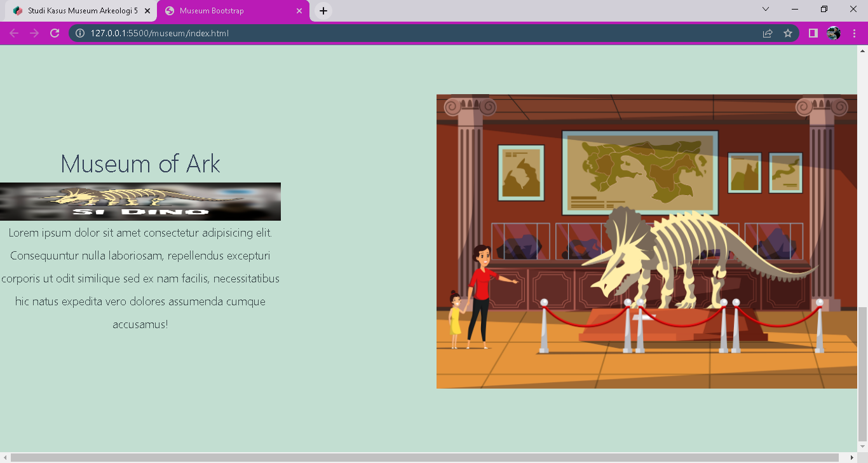Click the bookmark star icon
The height and width of the screenshot is (463, 868).
[788, 33]
